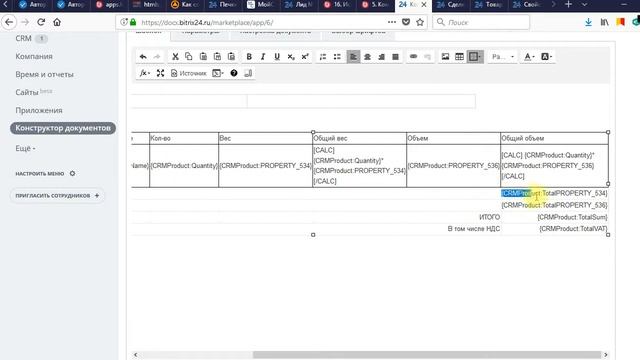This screenshot has width=640, height=360.
Task: Click the help question mark icon
Action: (234, 73)
